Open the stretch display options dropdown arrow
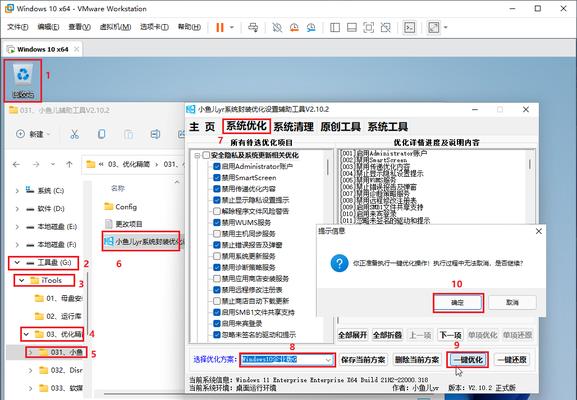This screenshot has height=400, width=577. tap(446, 27)
